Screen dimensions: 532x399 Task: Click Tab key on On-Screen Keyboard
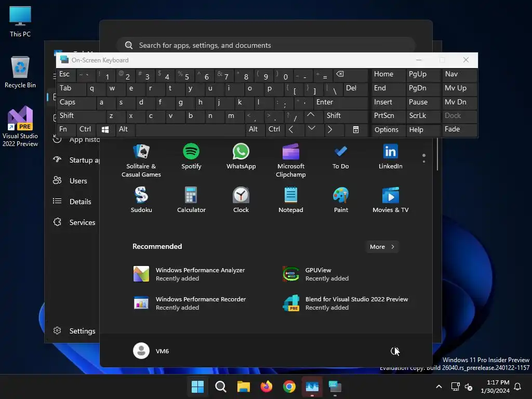pyautogui.click(x=71, y=88)
